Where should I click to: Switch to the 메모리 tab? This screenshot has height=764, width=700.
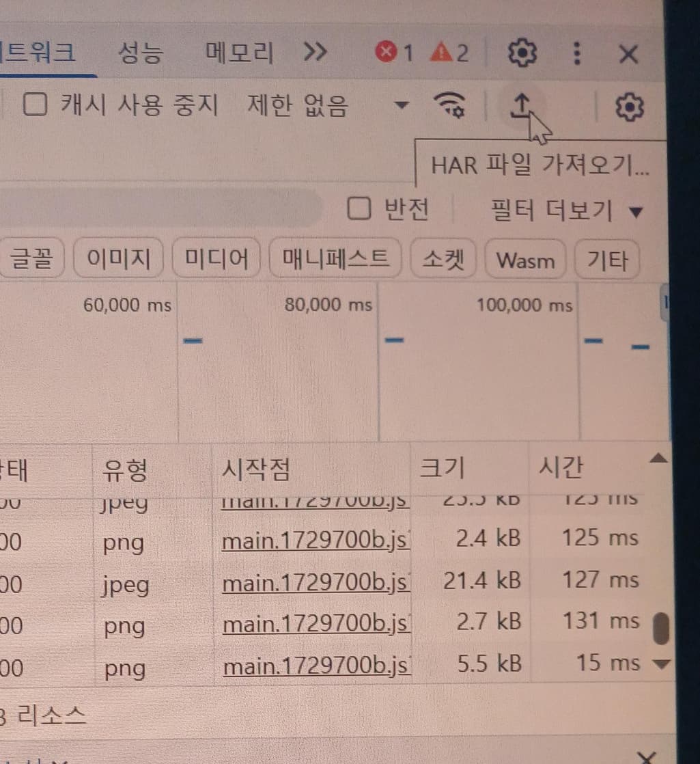click(239, 53)
